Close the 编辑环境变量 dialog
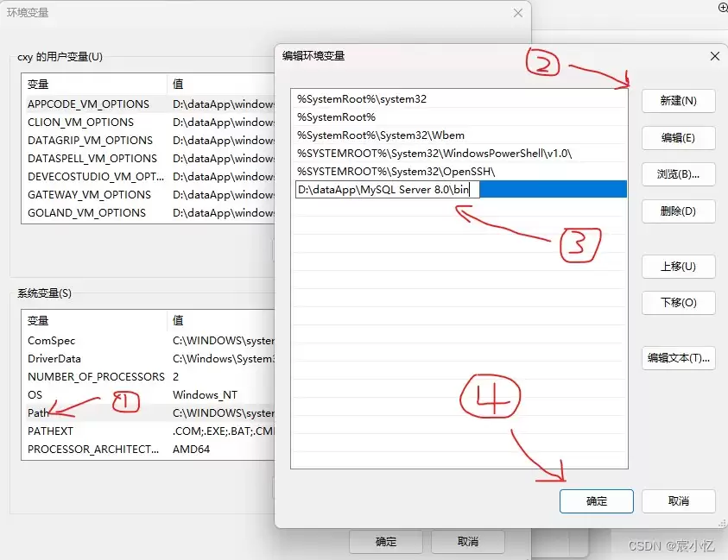Viewport: 728px width, 560px height. (x=715, y=56)
